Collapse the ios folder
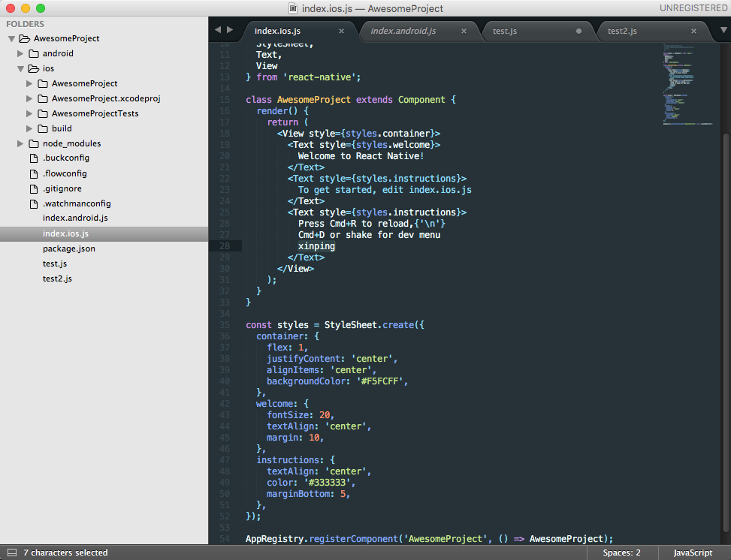 20,68
